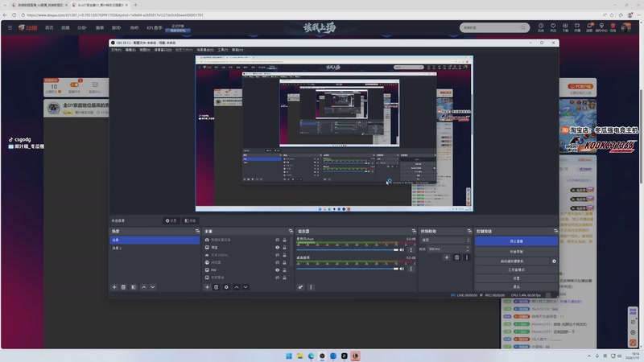Click 停止直播 stop streaming button
The image size is (644, 362).
[516, 241]
